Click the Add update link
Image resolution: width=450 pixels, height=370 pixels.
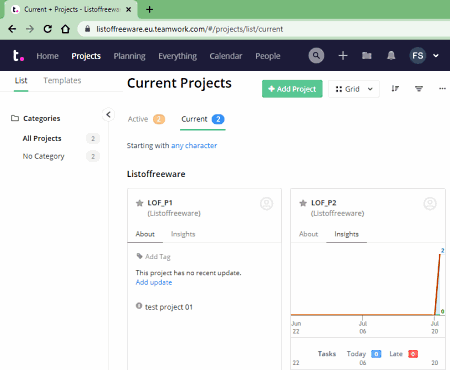click(x=154, y=282)
